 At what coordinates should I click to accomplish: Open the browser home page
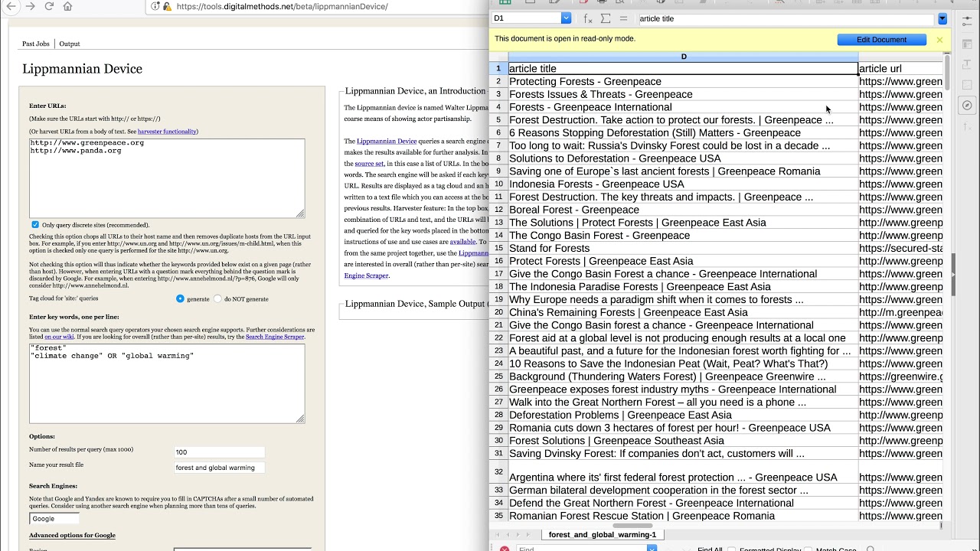tap(67, 6)
